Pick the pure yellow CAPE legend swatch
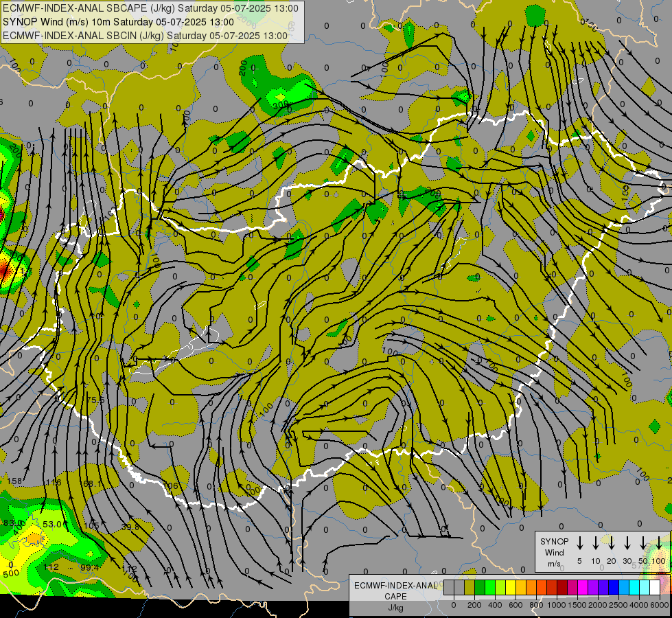 [x=511, y=587]
